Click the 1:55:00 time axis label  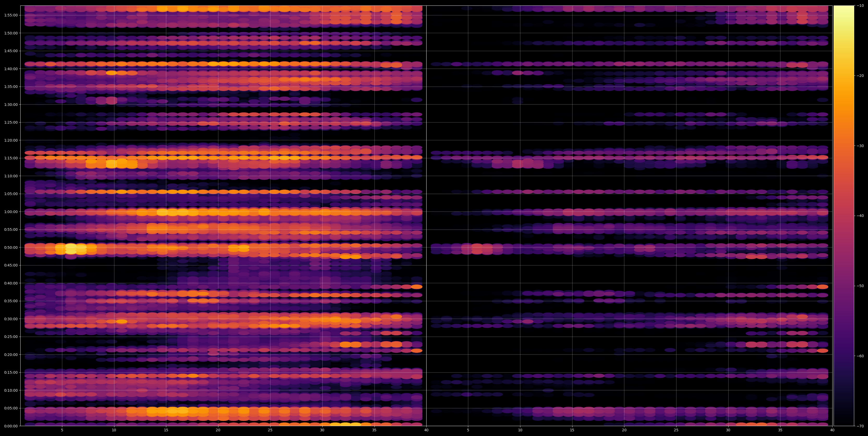click(11, 15)
